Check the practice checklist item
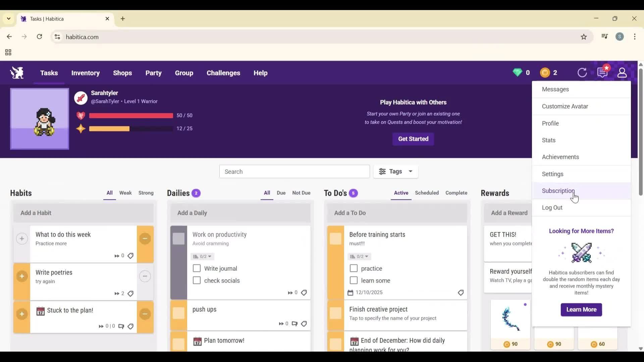The width and height of the screenshot is (644, 362). [353, 268]
